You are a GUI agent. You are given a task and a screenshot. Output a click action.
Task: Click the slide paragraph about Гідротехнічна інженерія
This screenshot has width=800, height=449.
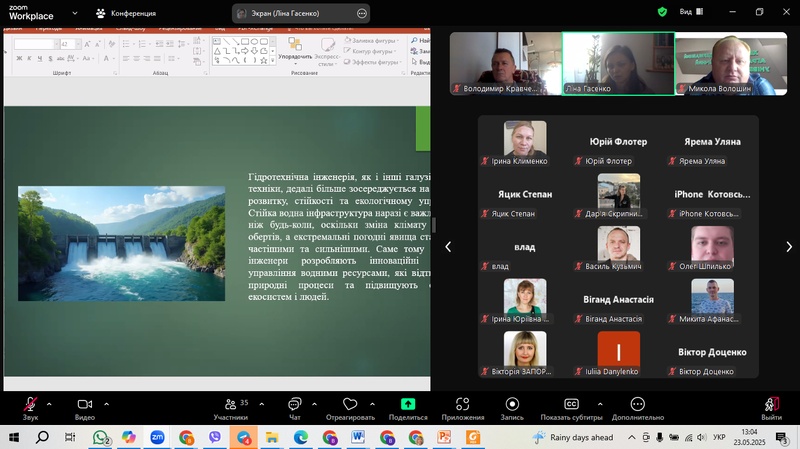(339, 237)
